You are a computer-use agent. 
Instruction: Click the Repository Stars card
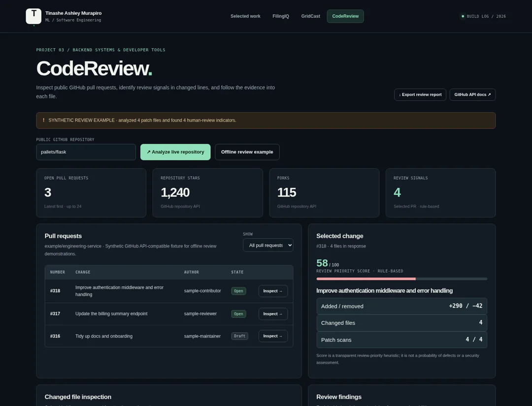pos(208,193)
